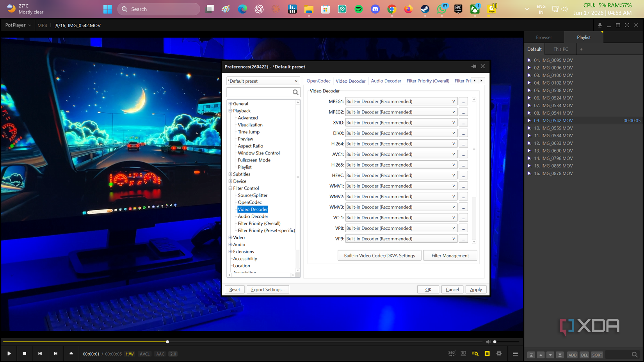Switch to Filter Priority (Overall) tab
The height and width of the screenshot is (362, 644).
(428, 81)
